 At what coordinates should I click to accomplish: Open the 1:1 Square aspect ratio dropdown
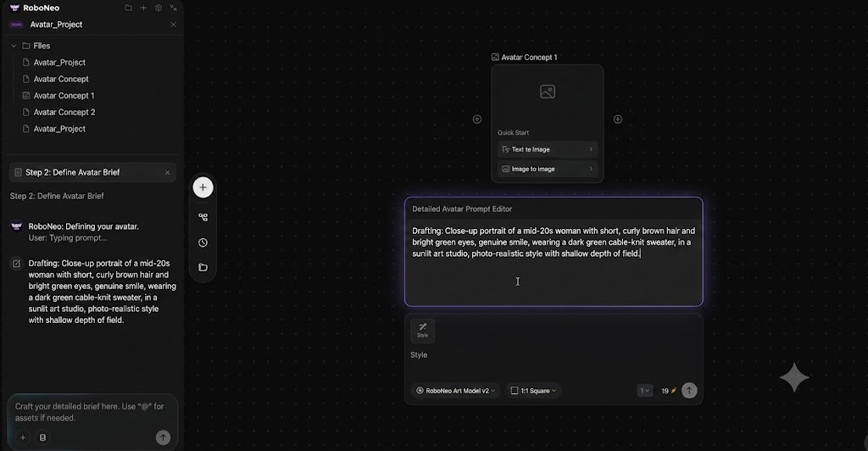533,391
